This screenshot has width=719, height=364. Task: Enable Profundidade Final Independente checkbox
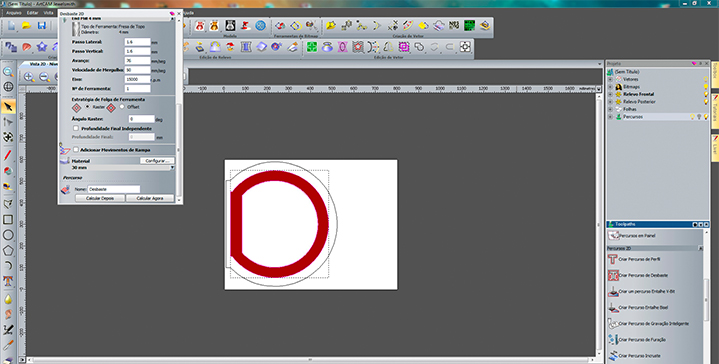pyautogui.click(x=76, y=128)
